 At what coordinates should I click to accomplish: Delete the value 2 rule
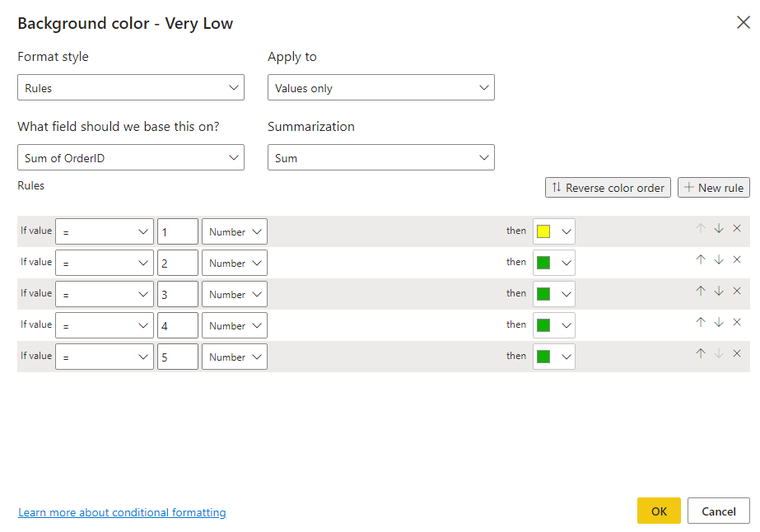[737, 259]
